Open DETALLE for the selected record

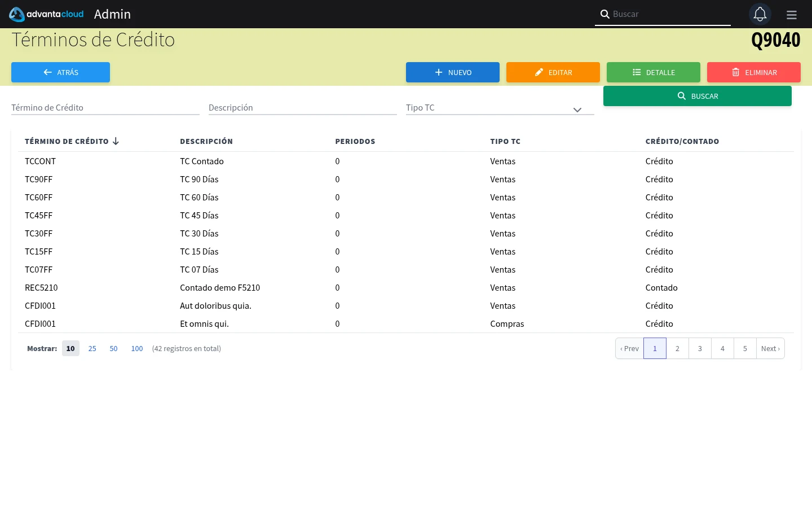click(x=654, y=72)
